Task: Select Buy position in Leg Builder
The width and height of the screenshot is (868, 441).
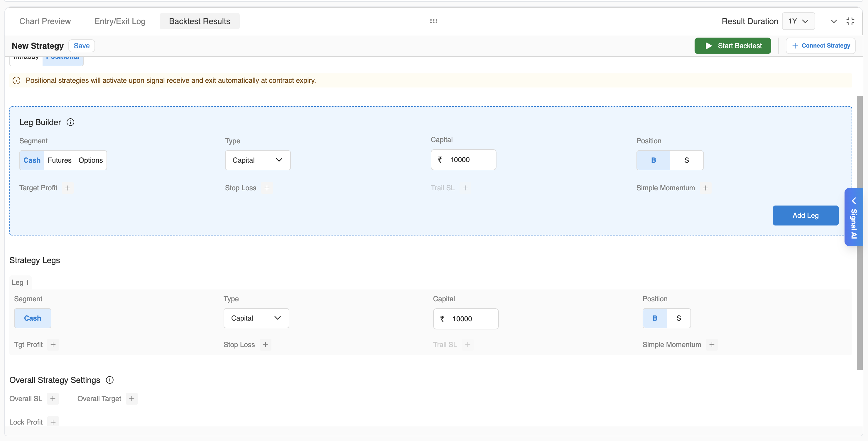Action: pos(653,160)
